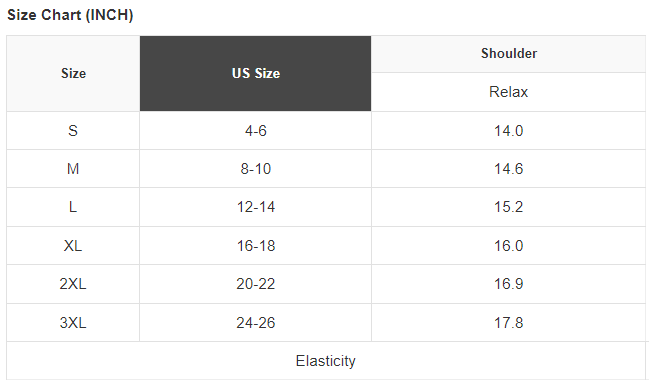Select the 2XL size cell
The height and width of the screenshot is (381, 649).
tap(73, 284)
